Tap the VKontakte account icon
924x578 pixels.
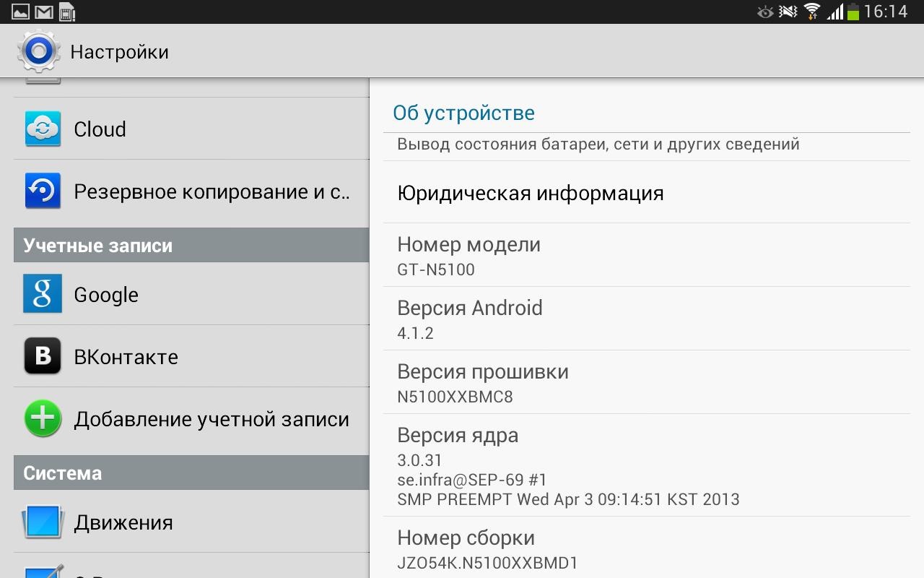[x=43, y=356]
